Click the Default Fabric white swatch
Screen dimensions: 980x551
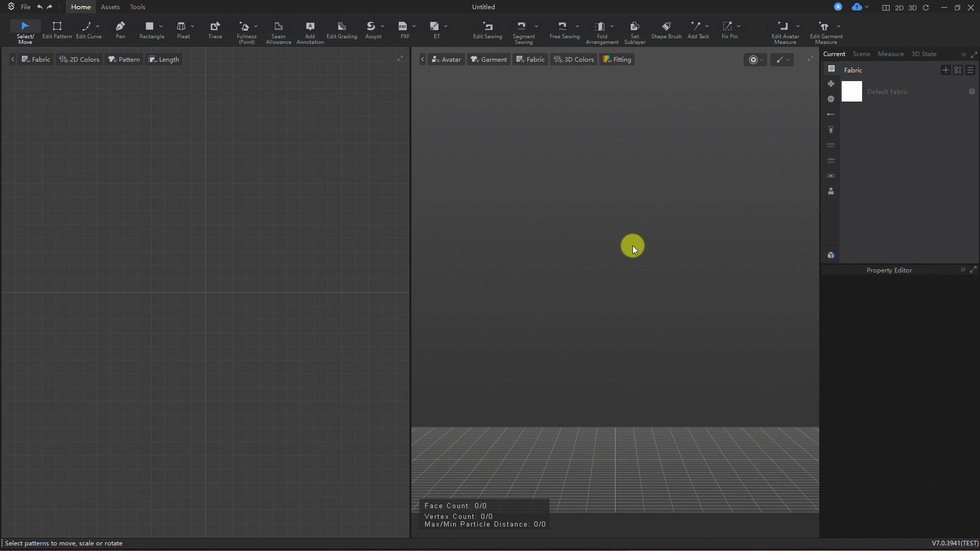851,91
